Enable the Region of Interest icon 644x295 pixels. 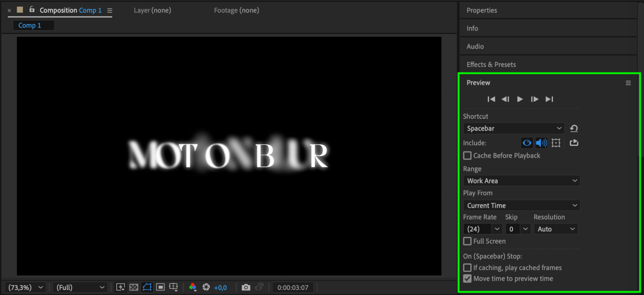[160, 287]
